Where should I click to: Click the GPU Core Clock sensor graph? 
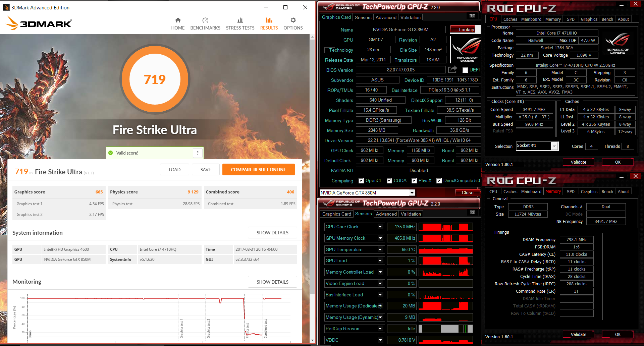(x=446, y=227)
